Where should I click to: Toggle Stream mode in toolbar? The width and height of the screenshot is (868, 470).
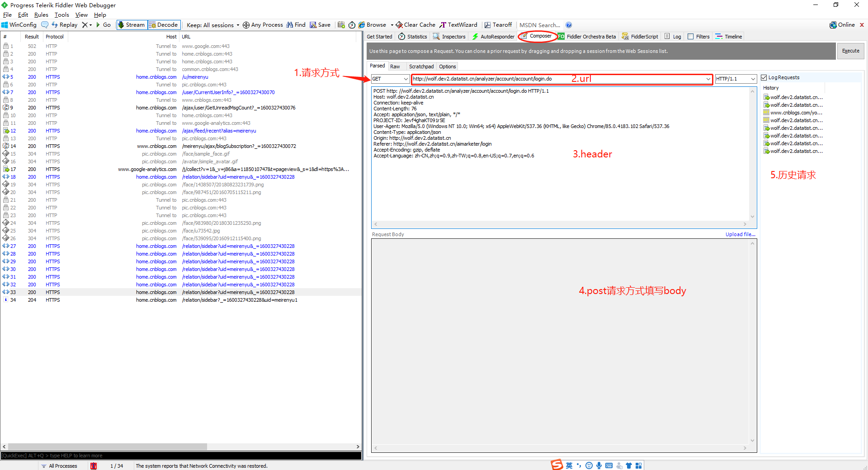(132, 25)
